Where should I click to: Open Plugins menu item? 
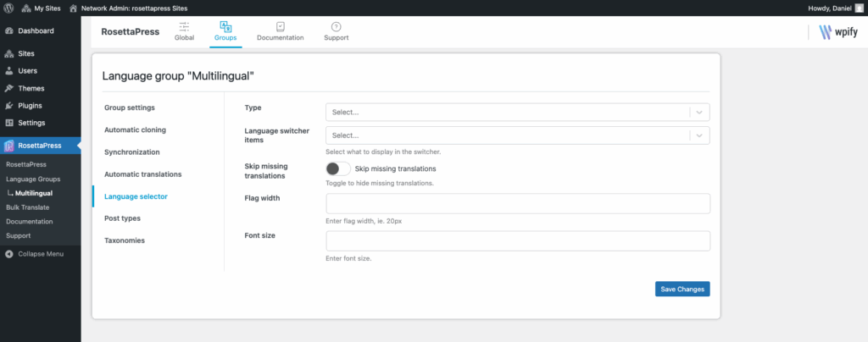30,106
